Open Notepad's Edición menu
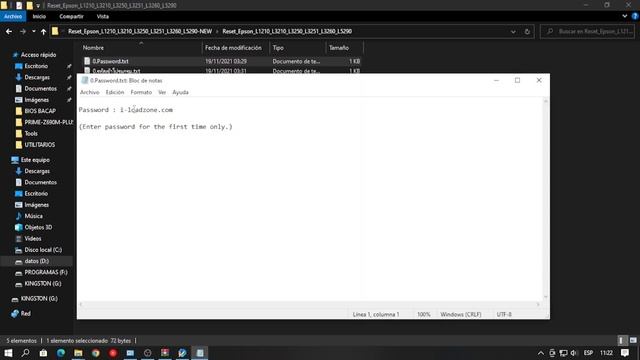 [115, 92]
